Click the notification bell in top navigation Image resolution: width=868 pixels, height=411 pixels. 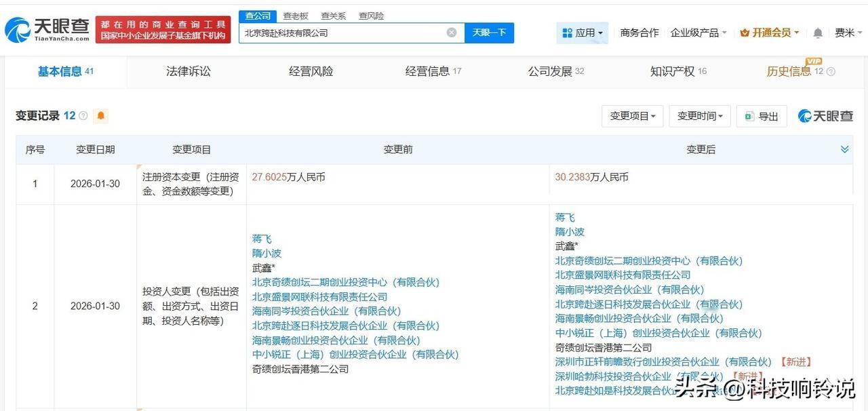pos(817,32)
